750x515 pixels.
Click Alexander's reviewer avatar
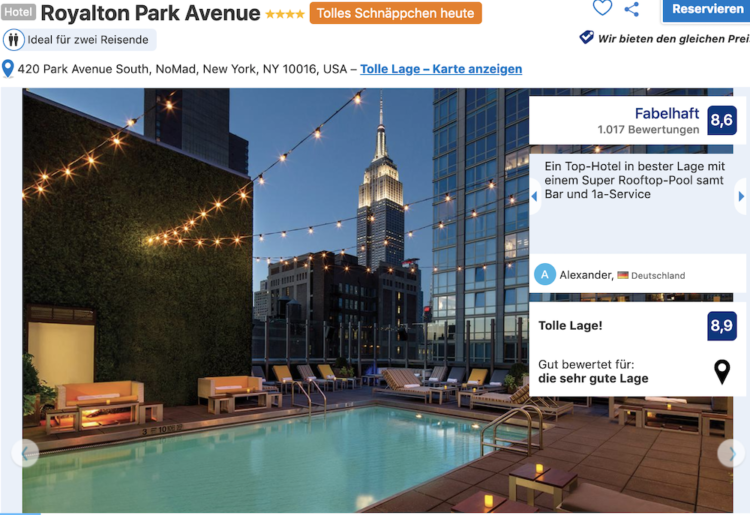545,274
